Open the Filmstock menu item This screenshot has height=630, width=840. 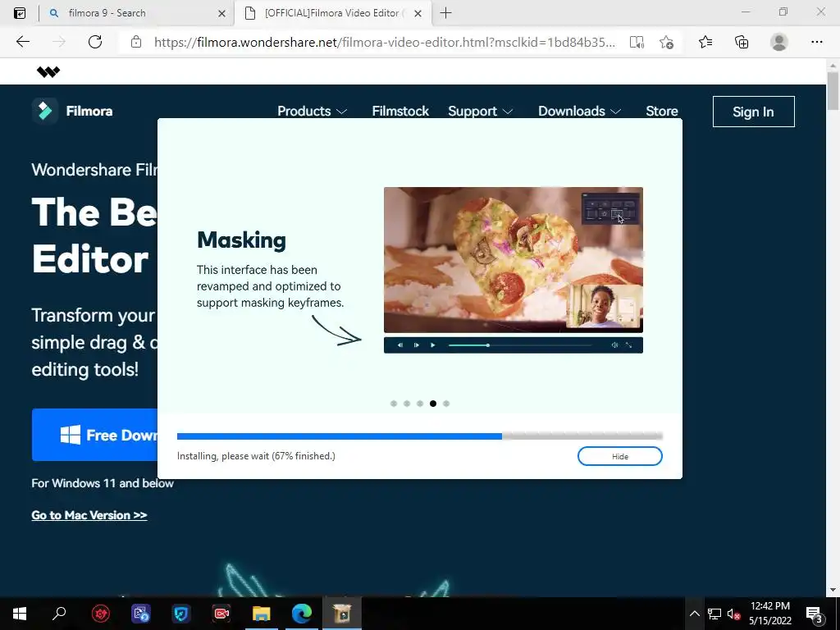pyautogui.click(x=400, y=111)
